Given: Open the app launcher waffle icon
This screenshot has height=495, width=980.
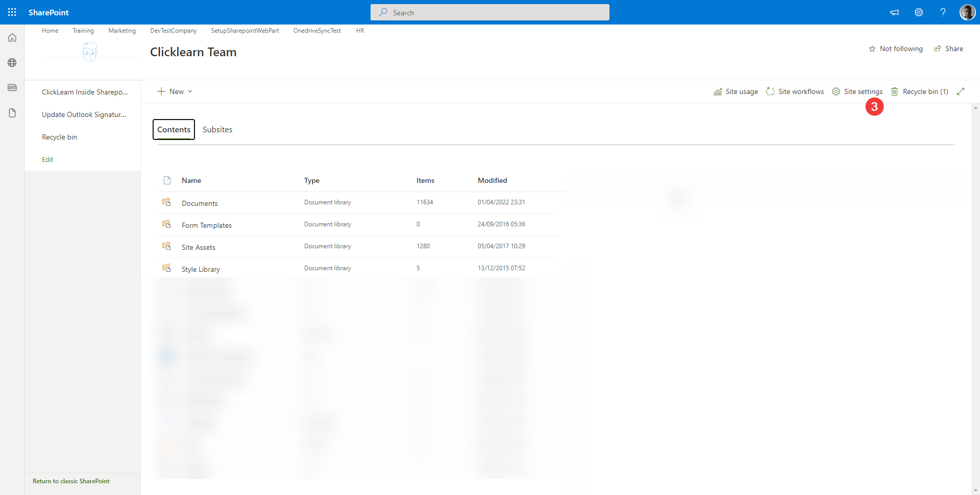Looking at the screenshot, I should (x=12, y=12).
